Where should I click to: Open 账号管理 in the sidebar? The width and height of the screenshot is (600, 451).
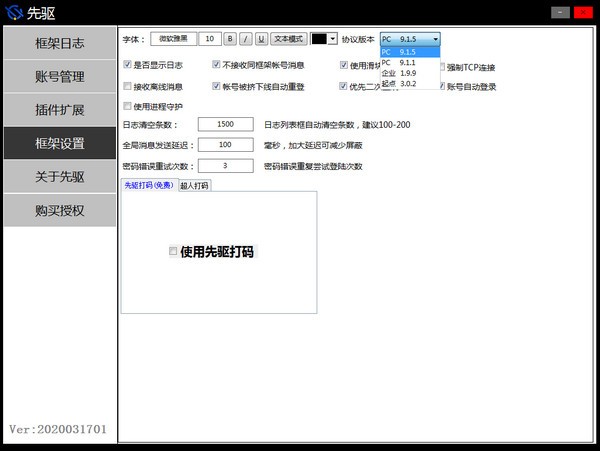pos(59,75)
